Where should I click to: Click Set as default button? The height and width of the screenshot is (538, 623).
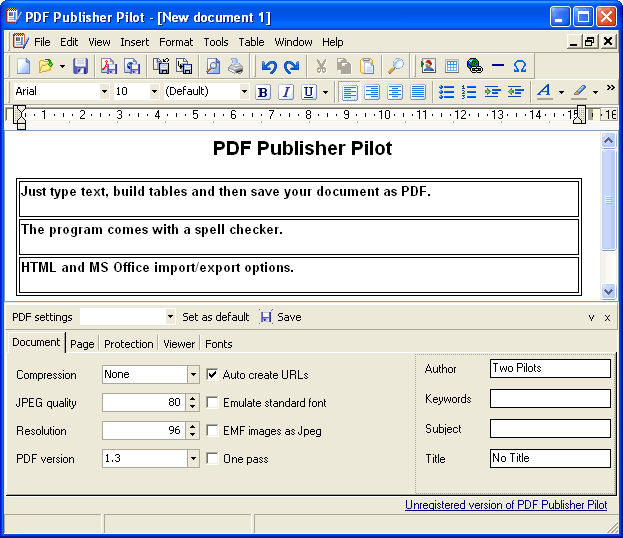215,317
